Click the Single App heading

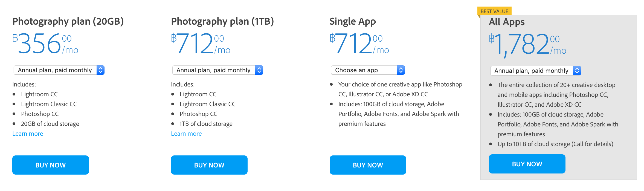353,21
